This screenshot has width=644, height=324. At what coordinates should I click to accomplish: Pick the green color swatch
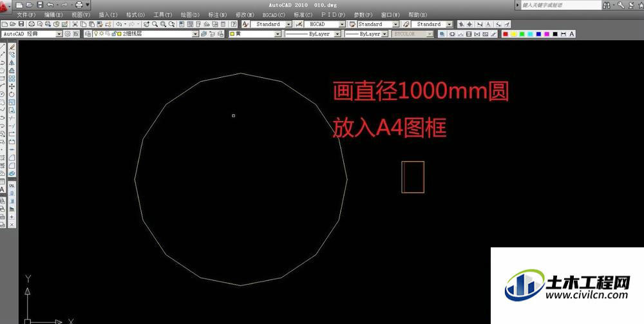[522, 34]
